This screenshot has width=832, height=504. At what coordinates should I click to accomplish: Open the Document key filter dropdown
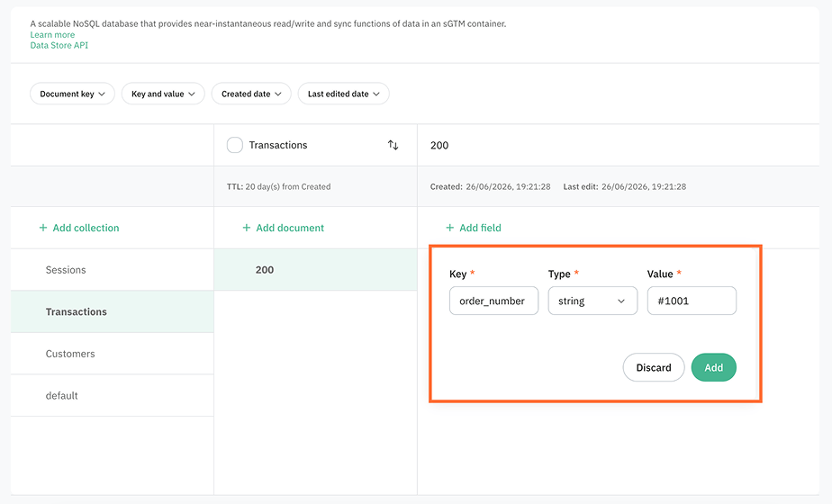[72, 94]
